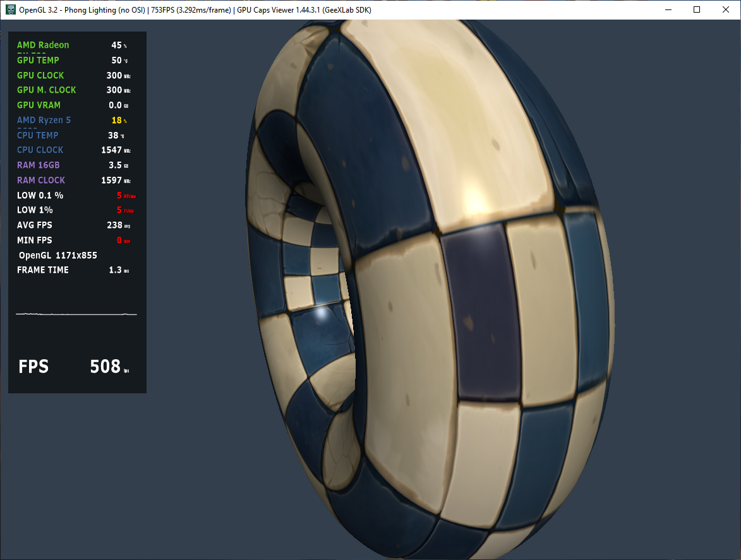The image size is (741, 560).
Task: Click the 'AMD Ryzen 5' overlay label
Action: pyautogui.click(x=44, y=120)
